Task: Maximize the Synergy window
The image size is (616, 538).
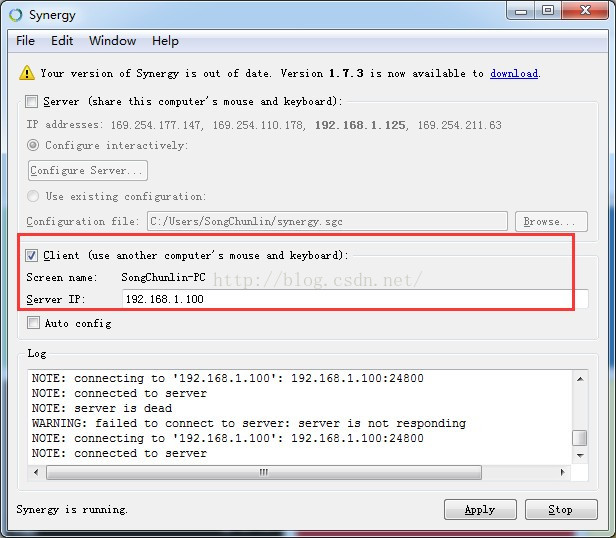Action: 548,11
